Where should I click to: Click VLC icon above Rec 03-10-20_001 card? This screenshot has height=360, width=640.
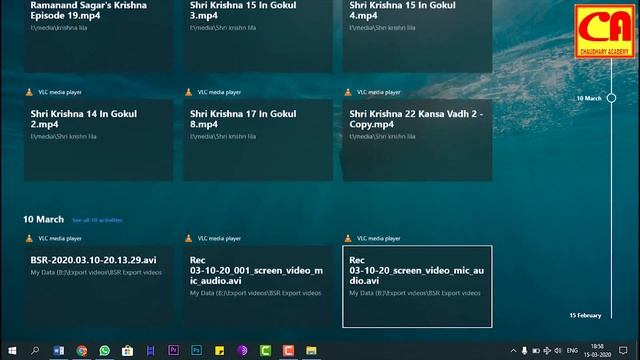coord(188,238)
